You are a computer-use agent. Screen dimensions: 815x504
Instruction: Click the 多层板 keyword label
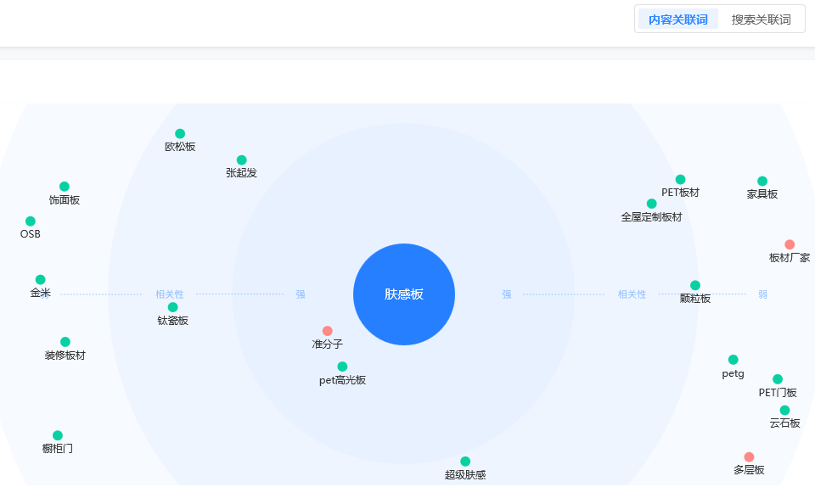click(749, 470)
